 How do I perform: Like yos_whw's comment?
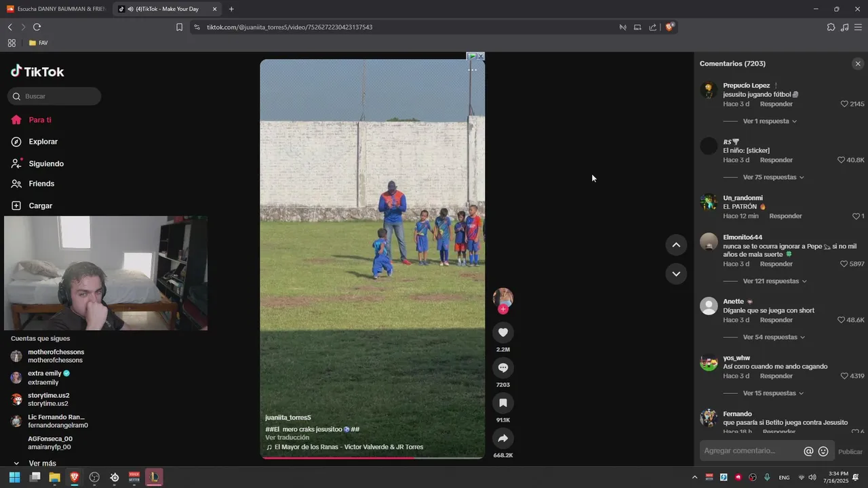pos(844,376)
